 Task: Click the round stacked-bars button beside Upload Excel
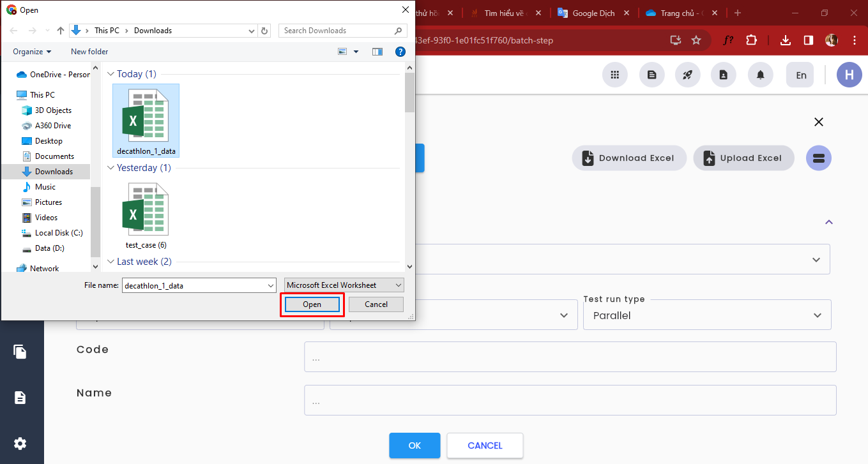point(818,158)
